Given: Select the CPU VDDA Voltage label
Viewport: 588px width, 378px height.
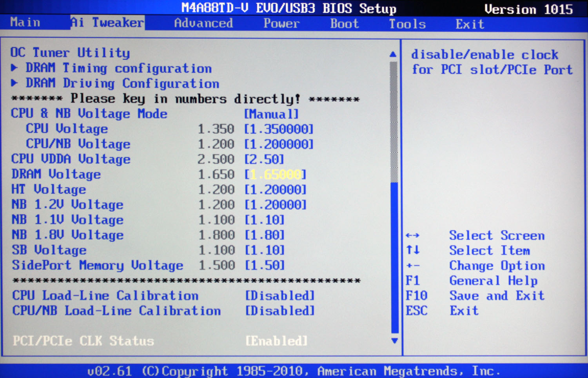Looking at the screenshot, I should point(71,159).
